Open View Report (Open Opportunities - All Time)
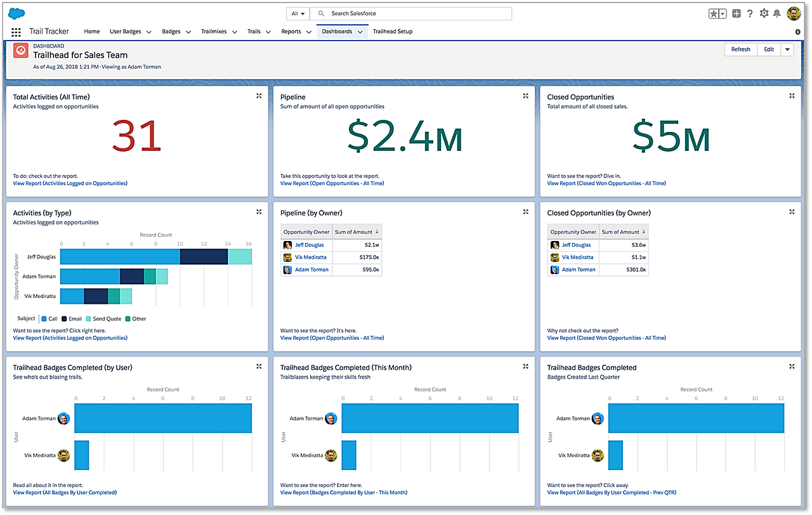This screenshot has height=515, width=812. [x=332, y=183]
